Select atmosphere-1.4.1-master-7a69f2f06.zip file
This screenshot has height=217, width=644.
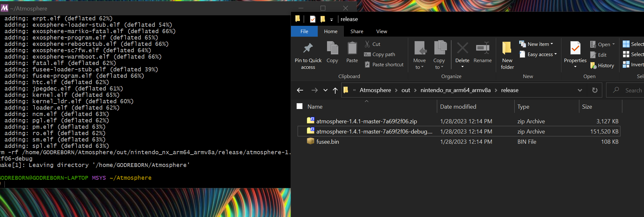[x=366, y=121]
